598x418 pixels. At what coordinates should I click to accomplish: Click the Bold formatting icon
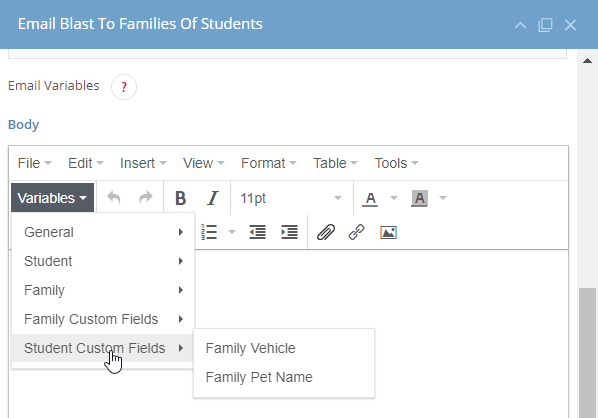[180, 198]
